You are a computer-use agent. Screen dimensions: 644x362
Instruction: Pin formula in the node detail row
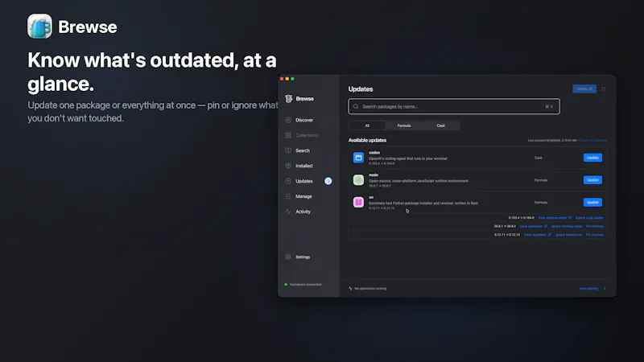click(595, 226)
